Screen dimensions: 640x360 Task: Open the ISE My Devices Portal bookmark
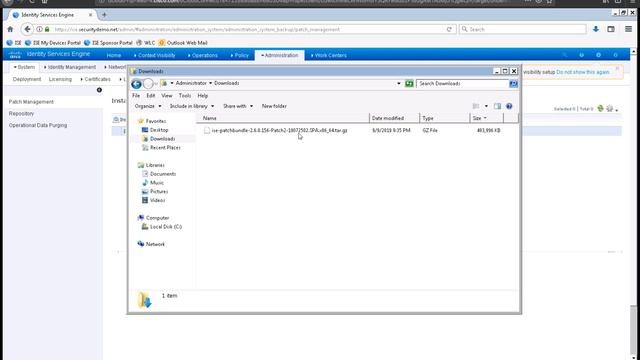click(53, 42)
